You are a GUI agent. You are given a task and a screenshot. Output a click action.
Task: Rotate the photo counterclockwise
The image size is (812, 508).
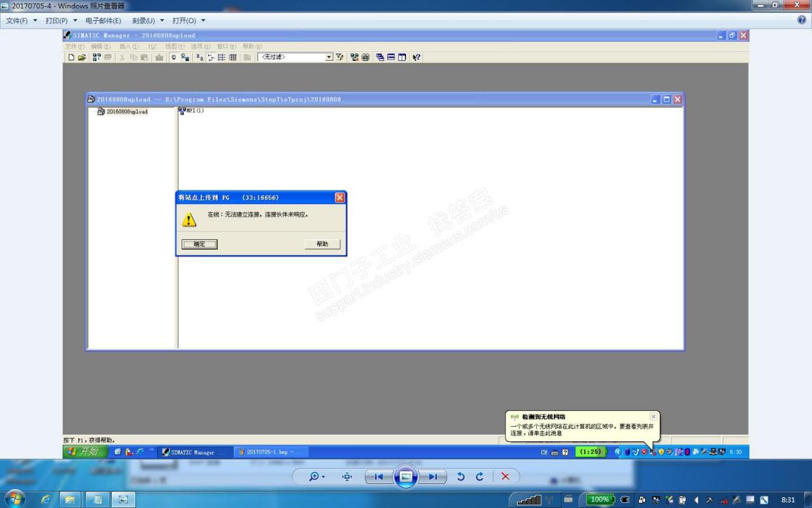coord(461,476)
